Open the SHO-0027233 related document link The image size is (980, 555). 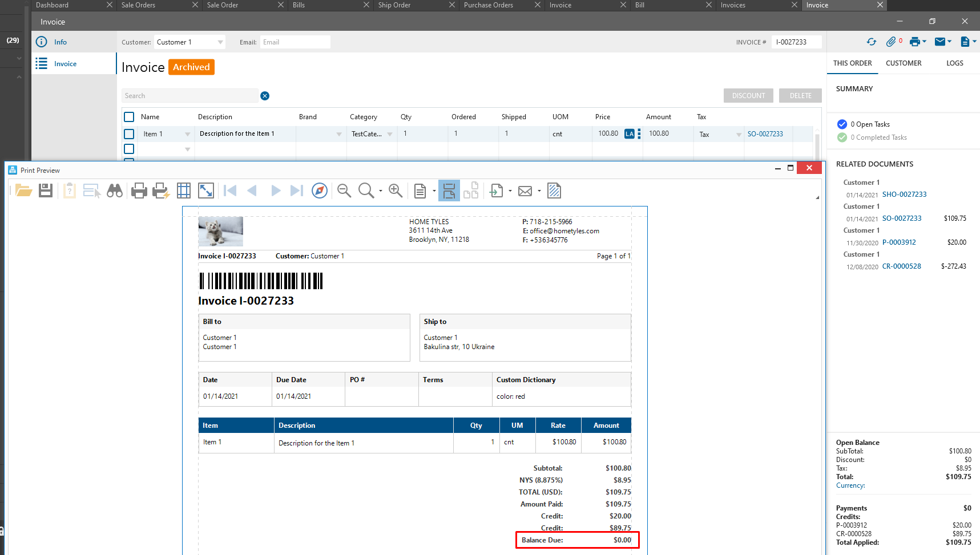coord(904,195)
